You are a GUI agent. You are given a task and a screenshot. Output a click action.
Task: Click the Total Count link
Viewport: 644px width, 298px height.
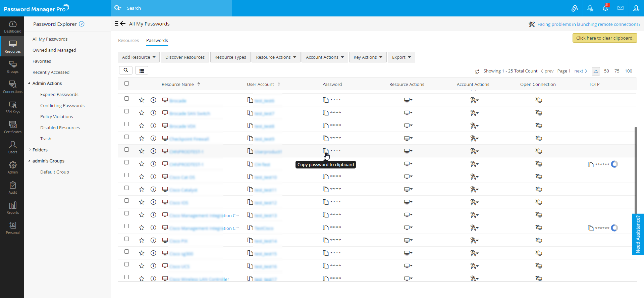tap(526, 71)
